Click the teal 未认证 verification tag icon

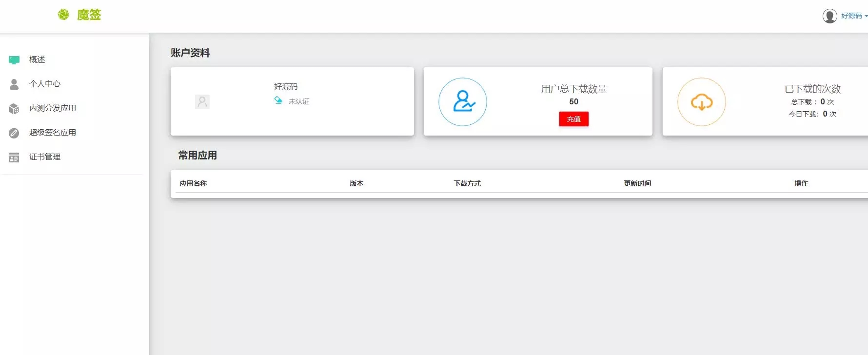click(x=278, y=100)
